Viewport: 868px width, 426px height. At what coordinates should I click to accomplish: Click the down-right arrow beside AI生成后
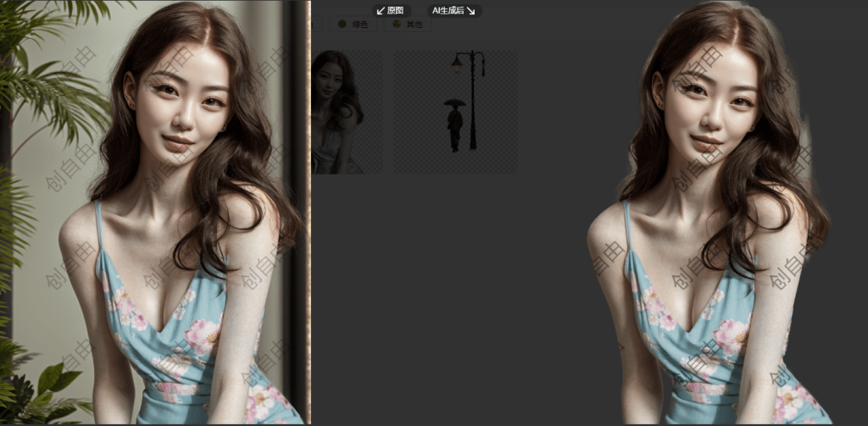(470, 11)
